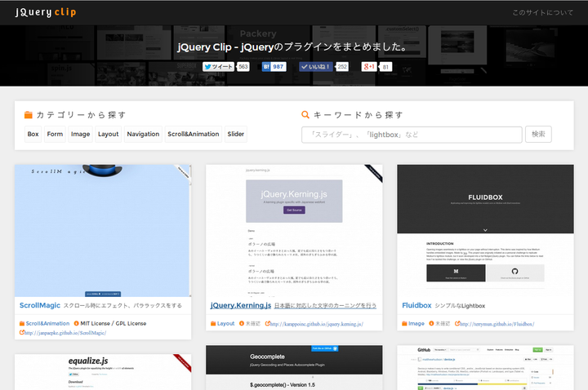Open the ScrollMagic title link
The width and height of the screenshot is (588, 390).
point(40,305)
